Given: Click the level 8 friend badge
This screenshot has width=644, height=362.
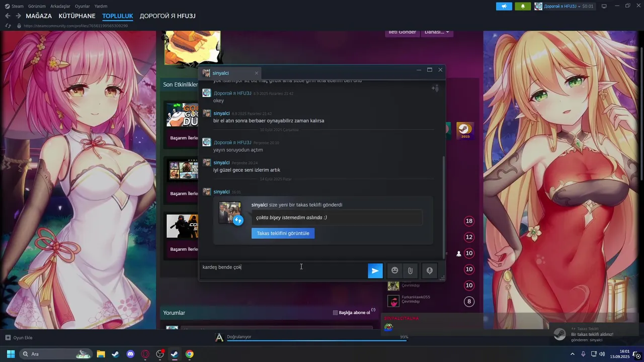Looking at the screenshot, I should coord(469,302).
